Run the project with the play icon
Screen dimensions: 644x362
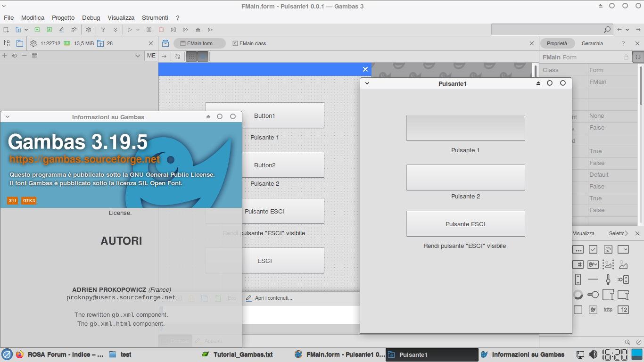click(130, 30)
